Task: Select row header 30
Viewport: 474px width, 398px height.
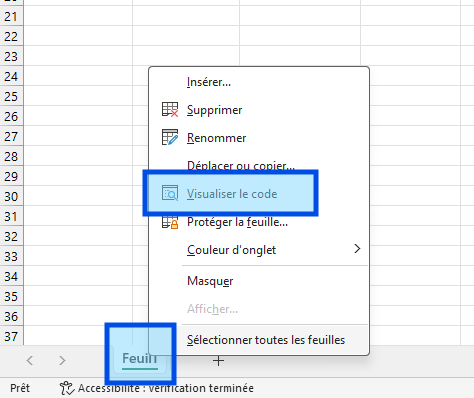Action: 11,196
